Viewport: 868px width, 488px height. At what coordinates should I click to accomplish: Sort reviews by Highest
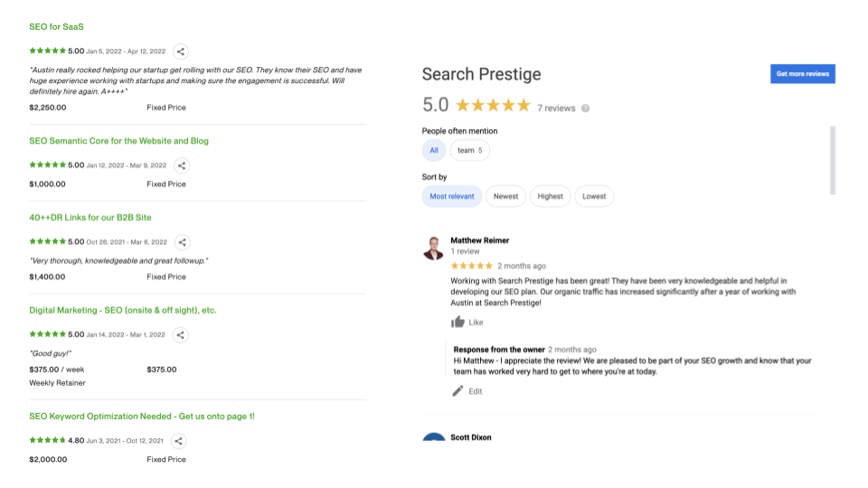click(550, 196)
